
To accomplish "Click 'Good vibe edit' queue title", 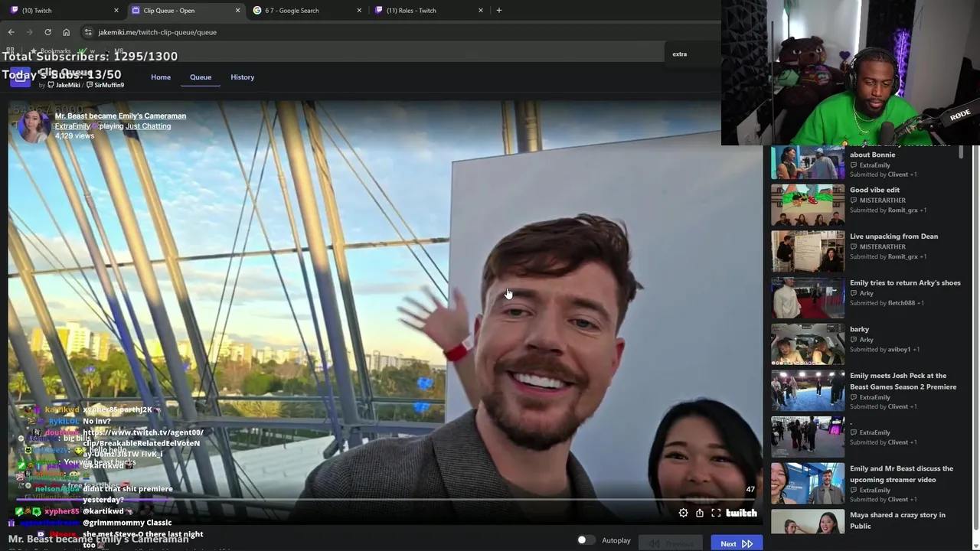I will 874,190.
